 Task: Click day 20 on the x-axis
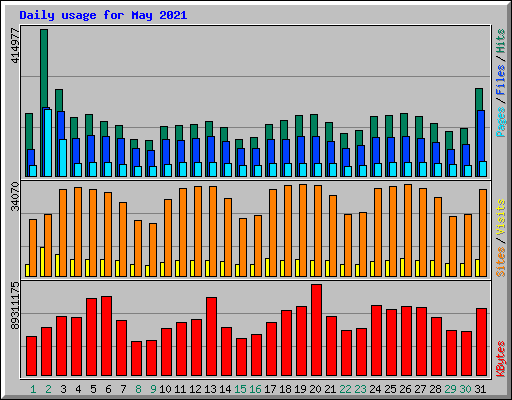[315, 389]
